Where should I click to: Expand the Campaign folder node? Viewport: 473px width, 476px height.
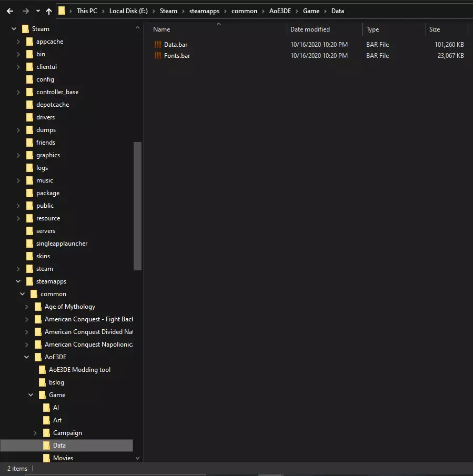pos(35,433)
